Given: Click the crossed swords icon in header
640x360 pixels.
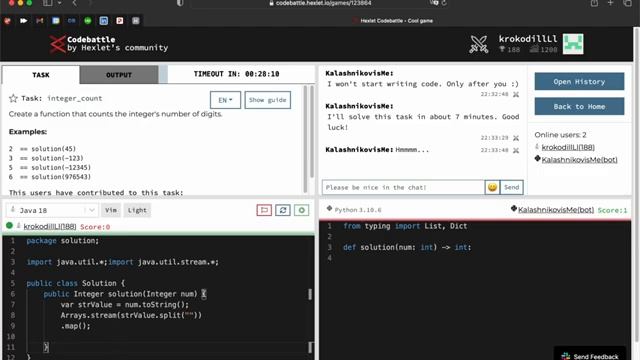Looking at the screenshot, I should [479, 44].
